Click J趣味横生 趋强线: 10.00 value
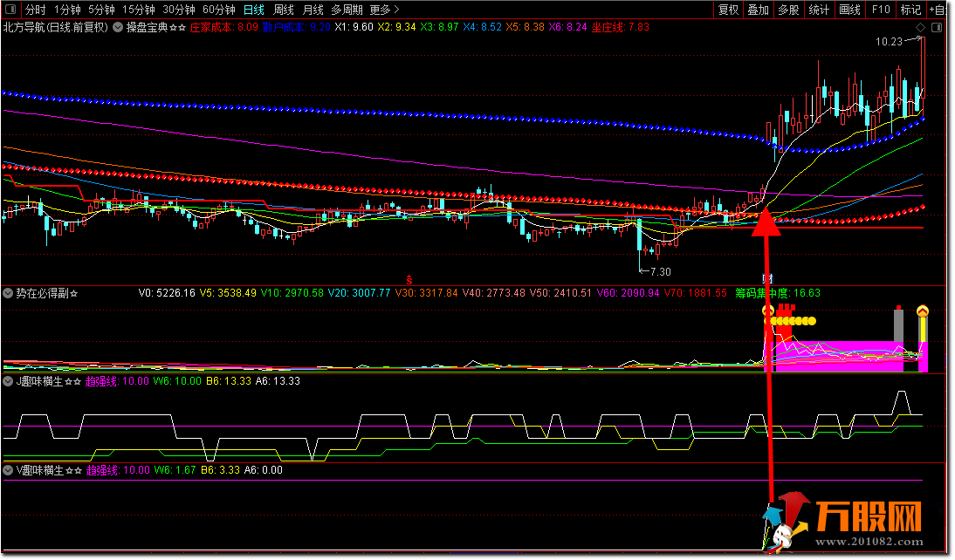This screenshot has height=560, width=955. pyautogui.click(x=117, y=382)
